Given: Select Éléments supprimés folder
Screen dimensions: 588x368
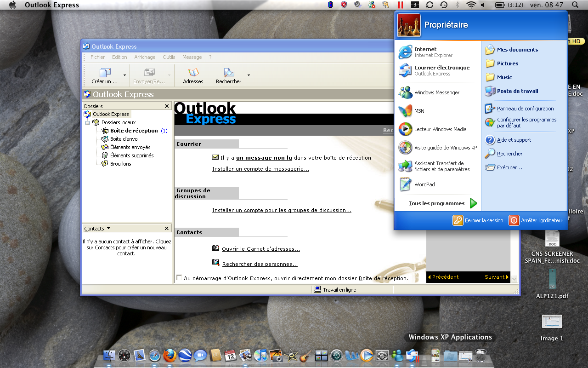Looking at the screenshot, I should tap(127, 155).
